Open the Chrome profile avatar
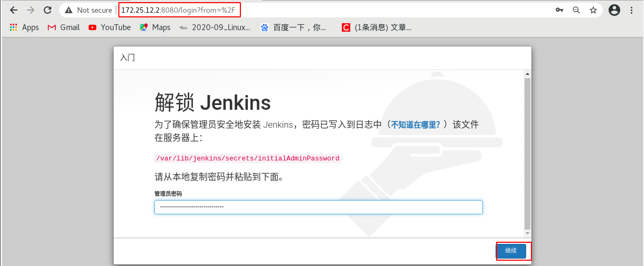The width and height of the screenshot is (644, 266). (614, 10)
